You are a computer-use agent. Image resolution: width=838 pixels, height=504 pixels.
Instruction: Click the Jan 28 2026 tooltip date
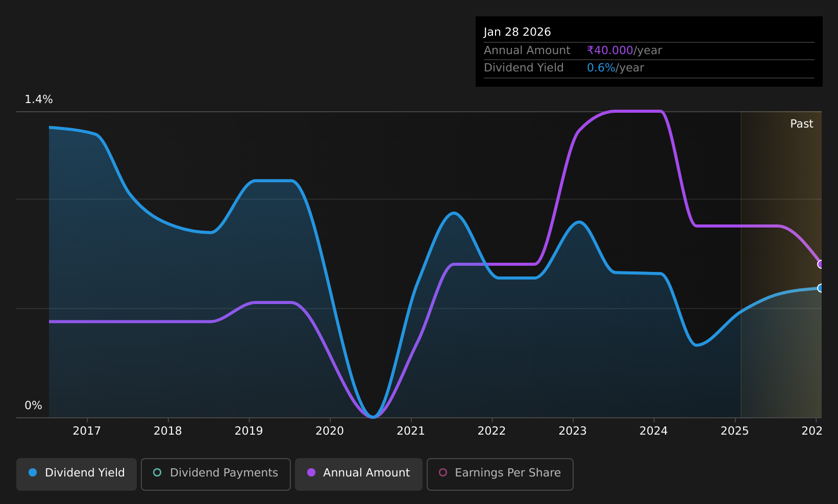517,32
